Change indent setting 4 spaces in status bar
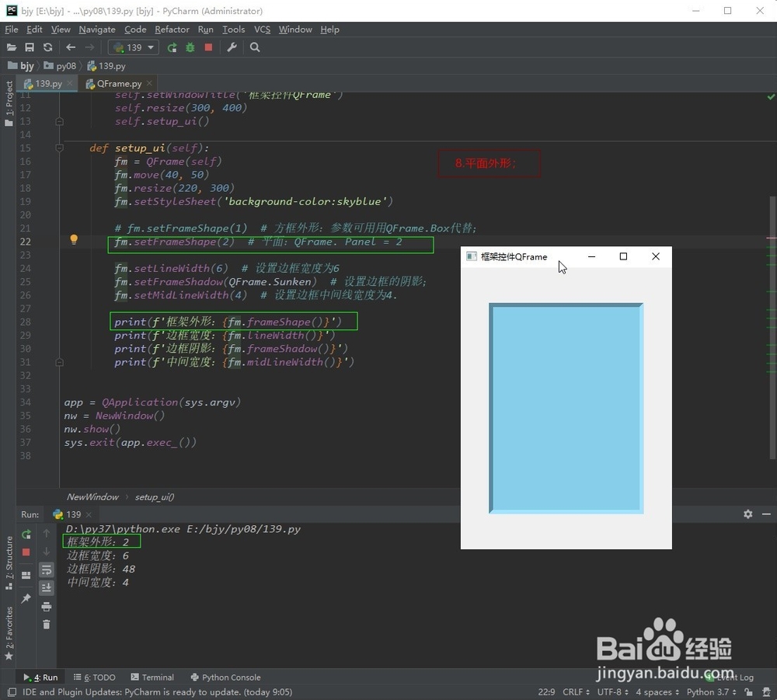 [x=657, y=692]
